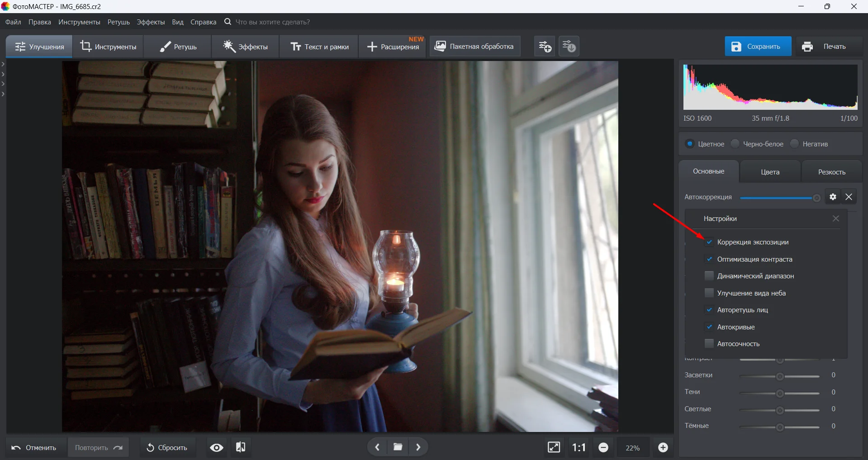Open the Расширения tab
The image size is (868, 460).
(x=393, y=47)
